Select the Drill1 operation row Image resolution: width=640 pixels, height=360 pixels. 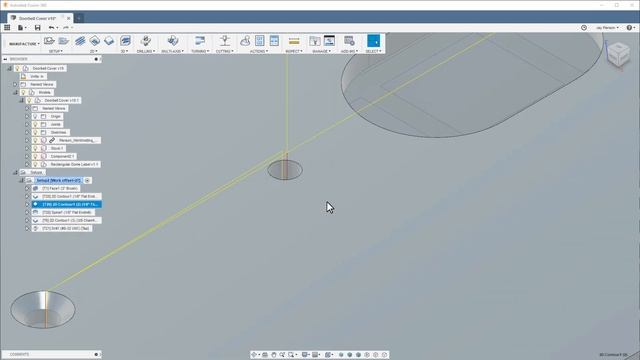pyautogui.click(x=62, y=229)
